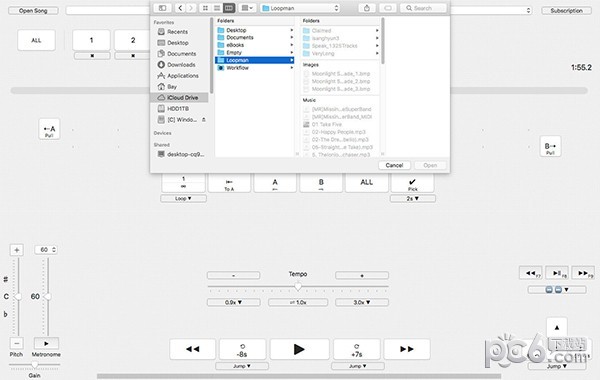This screenshot has width=600, height=380.
Task: Open the Loop dropdown menu
Action: tap(183, 199)
